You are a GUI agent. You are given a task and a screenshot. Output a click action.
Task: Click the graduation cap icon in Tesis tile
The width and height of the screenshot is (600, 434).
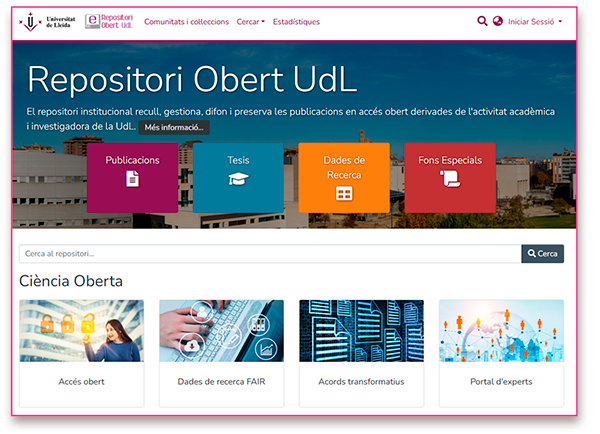point(238,179)
